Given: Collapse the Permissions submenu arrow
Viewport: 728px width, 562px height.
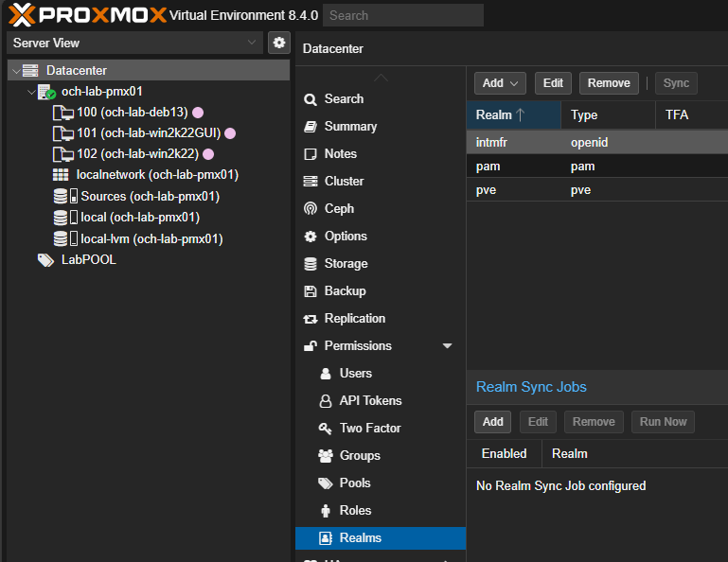Looking at the screenshot, I should coord(447,345).
